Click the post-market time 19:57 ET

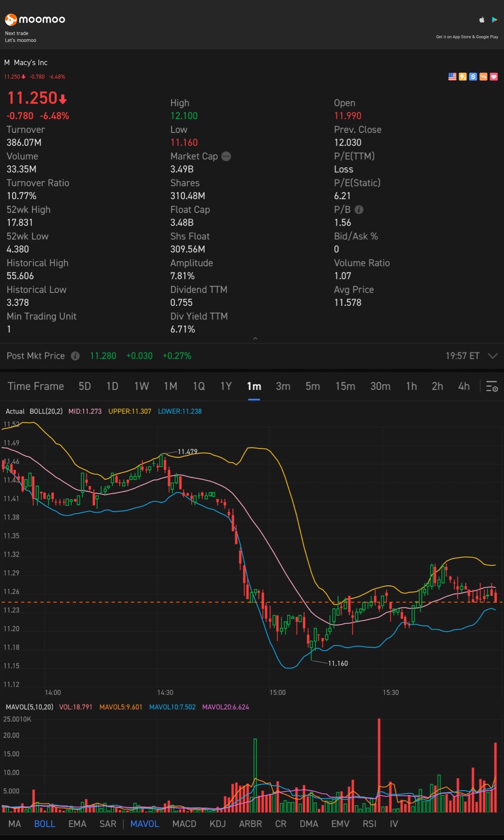(x=462, y=356)
